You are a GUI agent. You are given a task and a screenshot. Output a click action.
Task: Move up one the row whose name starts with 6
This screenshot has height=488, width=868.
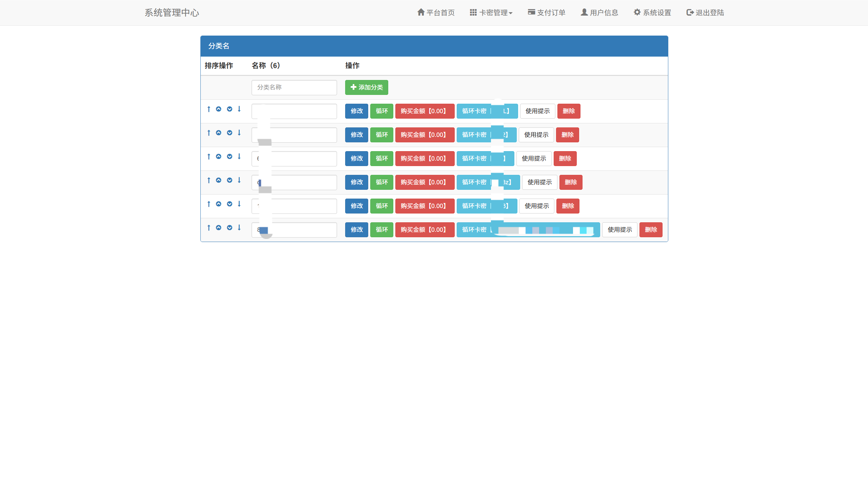coord(219,157)
